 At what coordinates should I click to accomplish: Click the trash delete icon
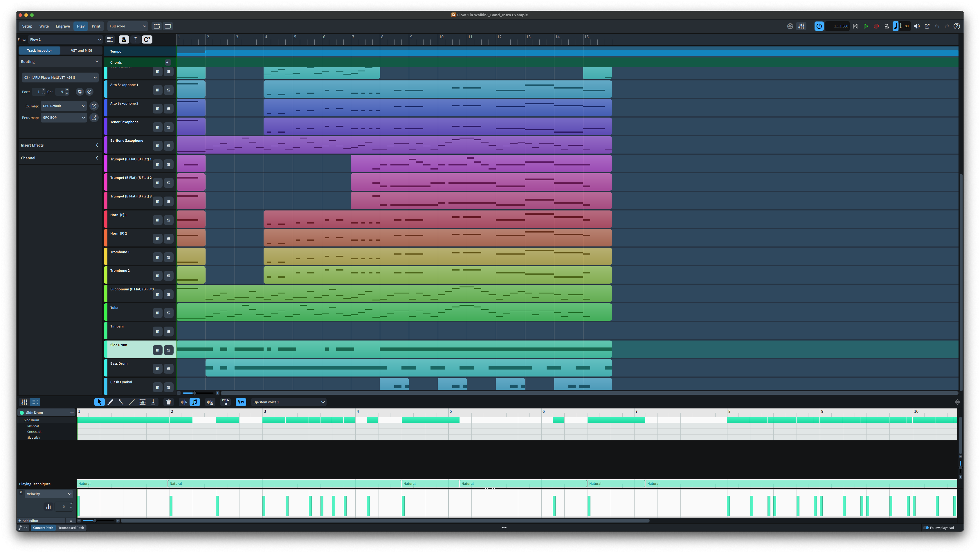tap(169, 402)
